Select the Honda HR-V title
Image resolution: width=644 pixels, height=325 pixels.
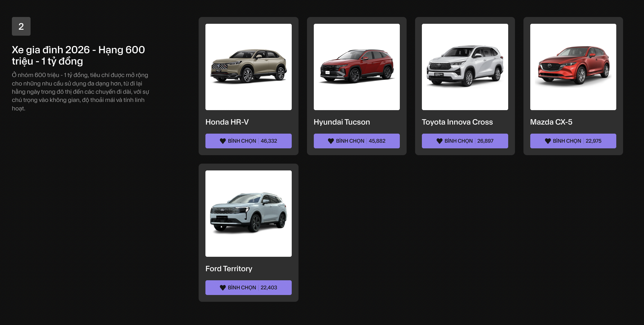tap(227, 122)
